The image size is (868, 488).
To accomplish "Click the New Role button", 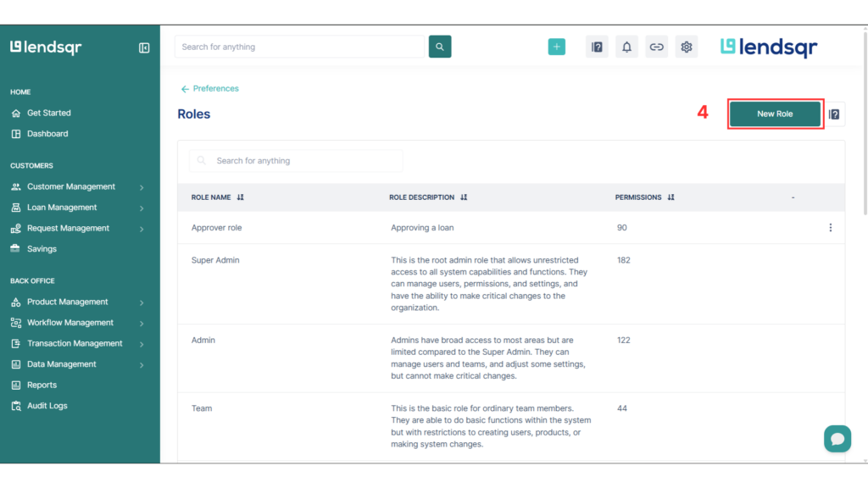I will (775, 113).
